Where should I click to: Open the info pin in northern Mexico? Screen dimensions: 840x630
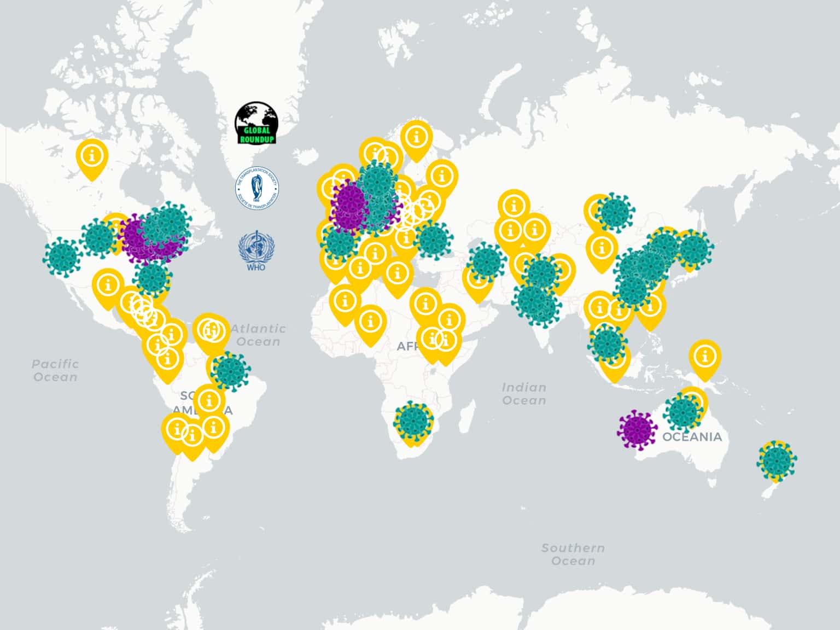coord(108,285)
